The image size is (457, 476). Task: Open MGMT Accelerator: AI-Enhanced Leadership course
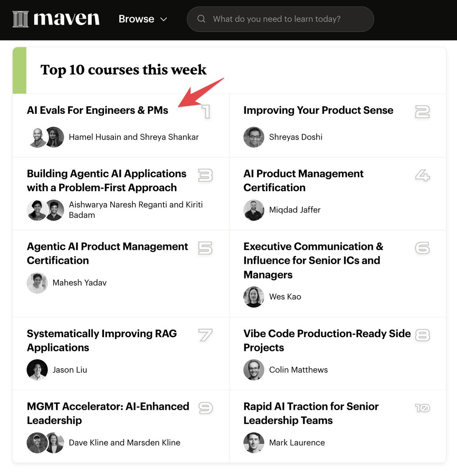tap(108, 413)
